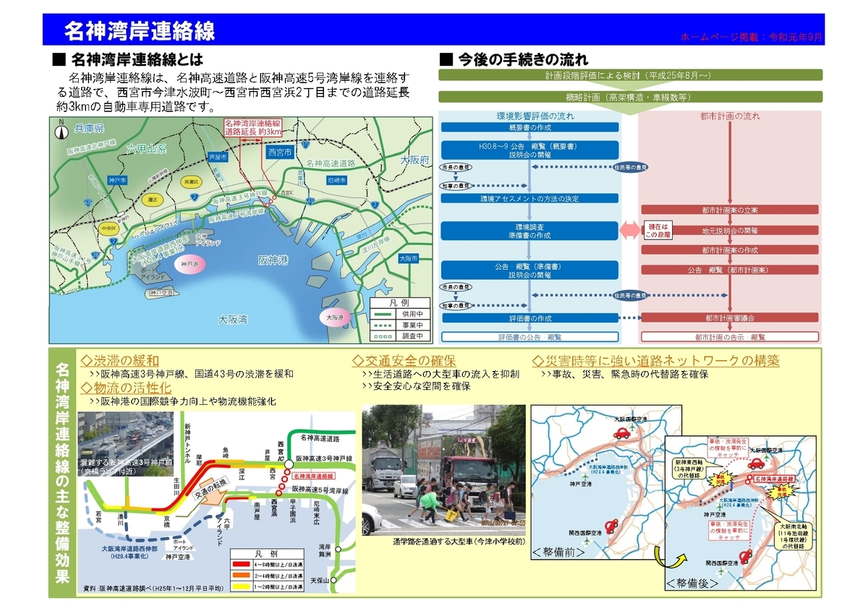Image resolution: width=868 pixels, height=614 pixels.
Task: Click the north arrow compass on the map
Action: (62, 132)
